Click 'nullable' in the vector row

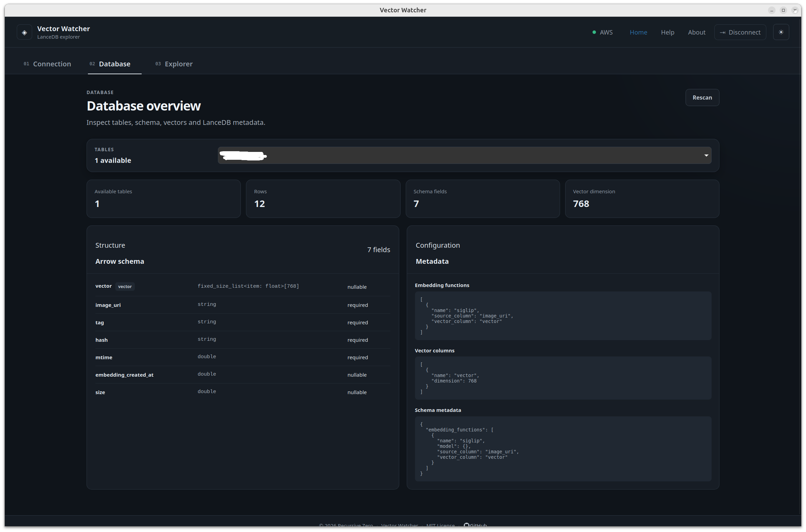357,287
